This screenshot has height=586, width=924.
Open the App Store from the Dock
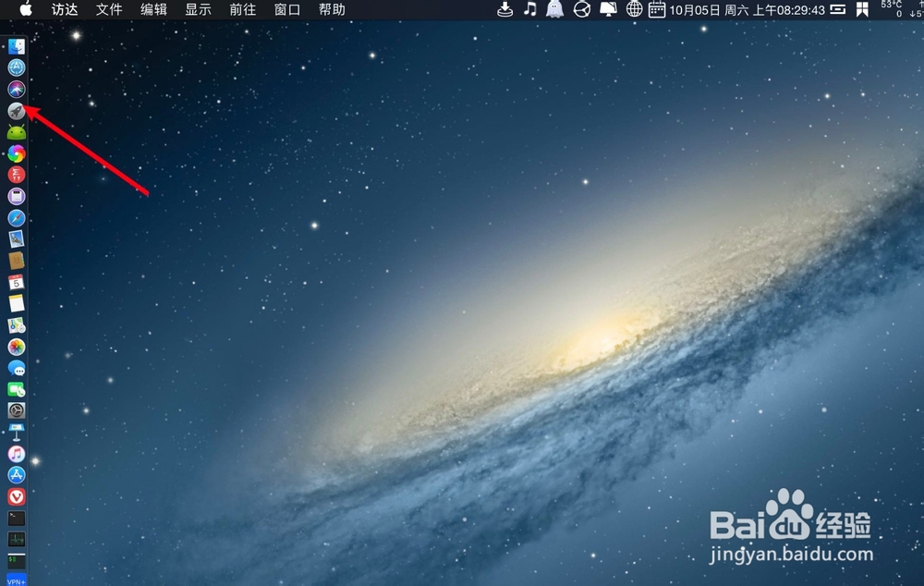[18, 474]
